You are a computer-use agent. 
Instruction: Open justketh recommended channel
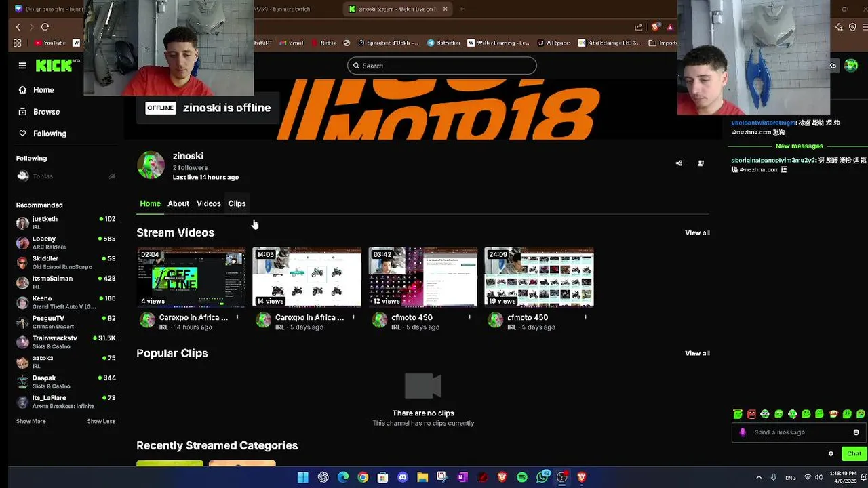(66, 222)
